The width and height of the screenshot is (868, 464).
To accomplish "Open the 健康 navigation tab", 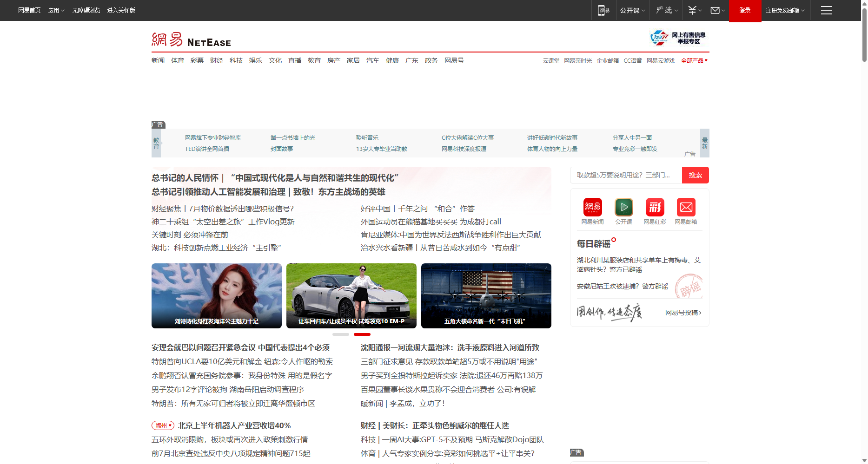I will tap(392, 60).
